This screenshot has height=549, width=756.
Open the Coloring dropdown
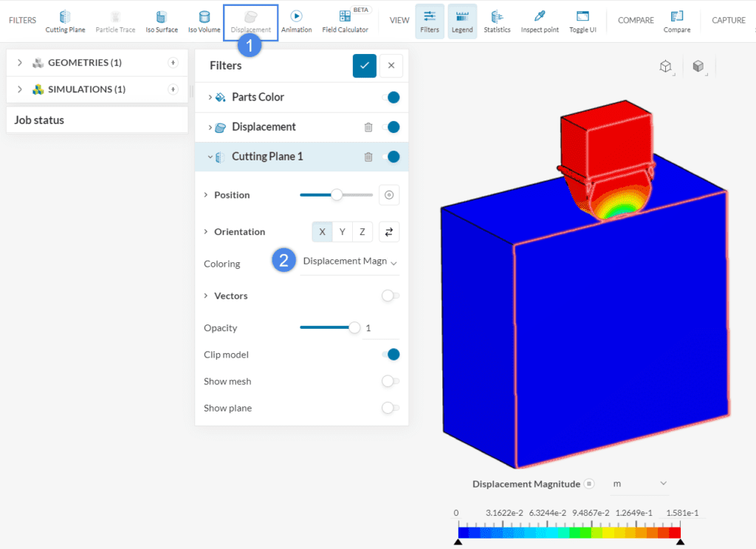[350, 262]
